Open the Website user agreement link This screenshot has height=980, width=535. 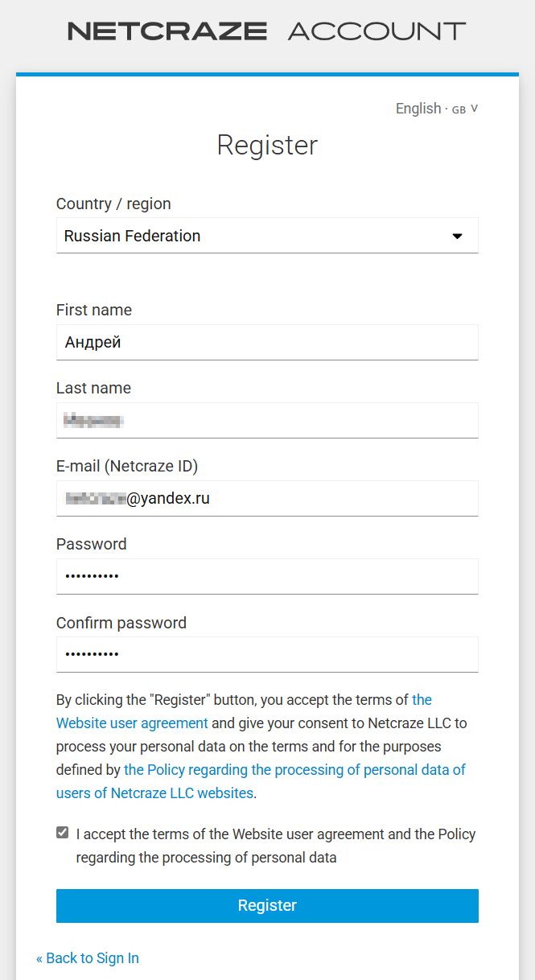[x=133, y=723]
